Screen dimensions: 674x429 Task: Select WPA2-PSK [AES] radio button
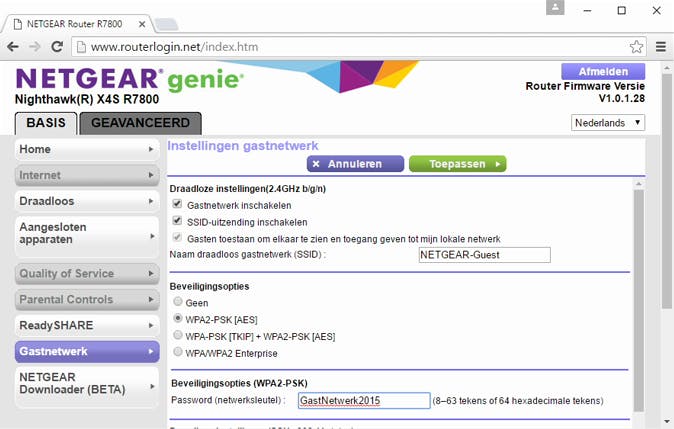pos(178,318)
